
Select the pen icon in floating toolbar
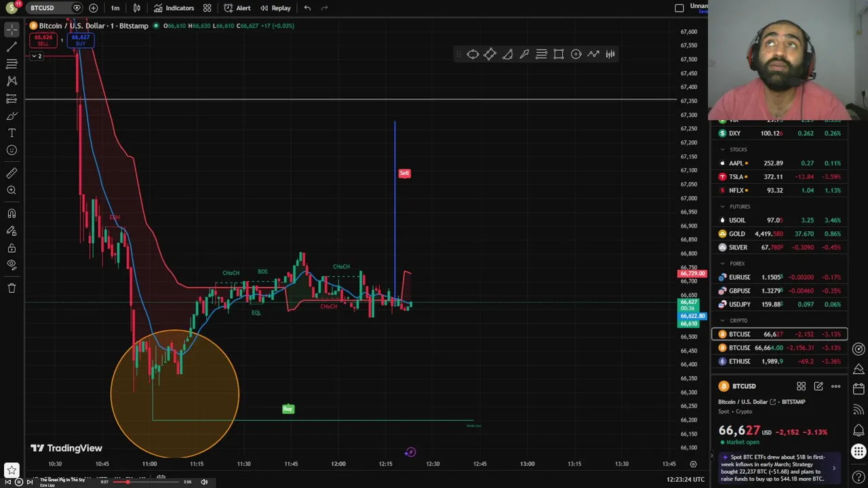[x=524, y=54]
